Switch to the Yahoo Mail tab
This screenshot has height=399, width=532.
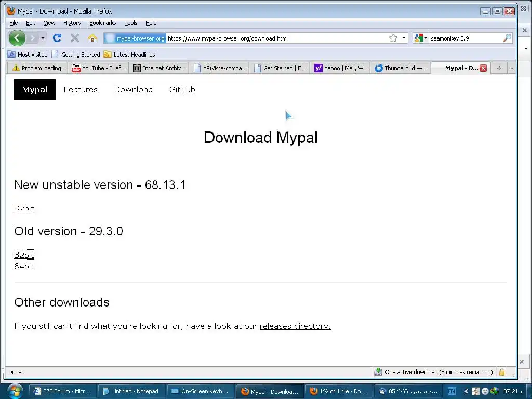click(340, 68)
